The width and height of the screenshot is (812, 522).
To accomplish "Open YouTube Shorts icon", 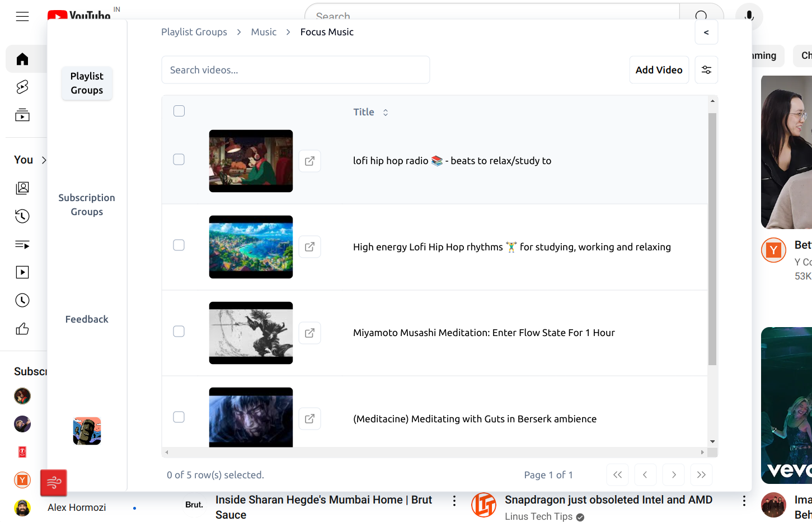I will coord(22,87).
